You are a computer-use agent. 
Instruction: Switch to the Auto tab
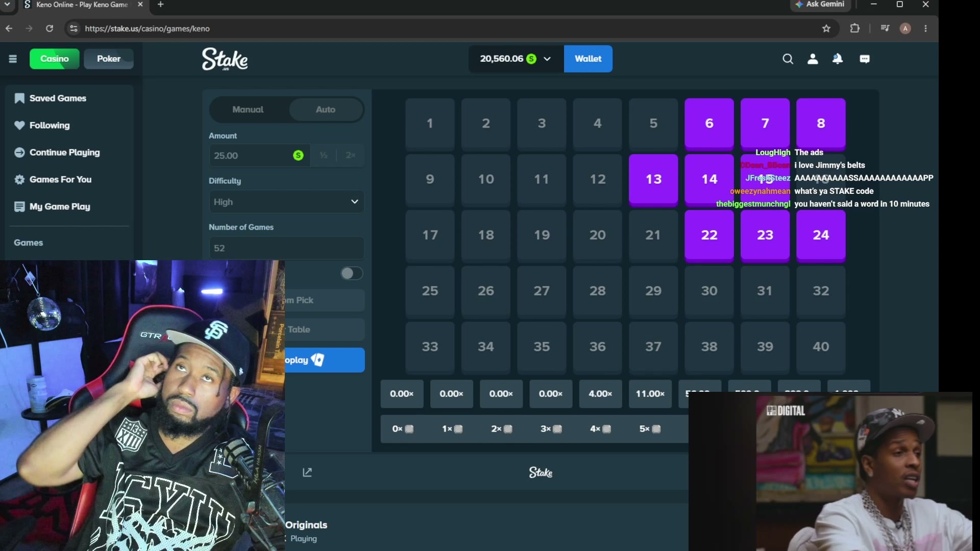tap(326, 110)
